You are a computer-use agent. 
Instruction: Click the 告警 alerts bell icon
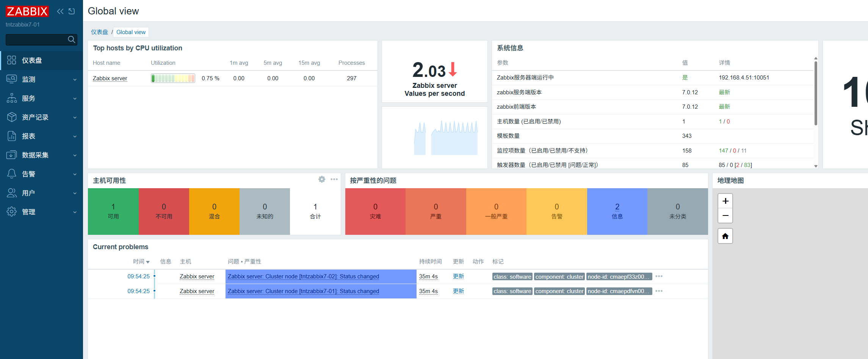point(12,174)
